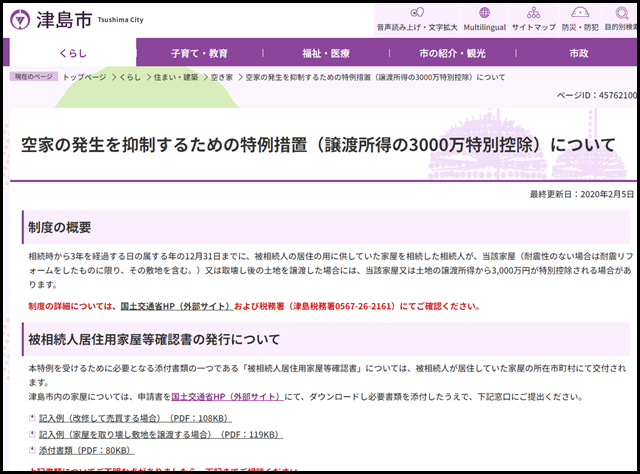Screen dimensions: 640x474
Task: Click the 現在のページ label
Action: [x=34, y=76]
